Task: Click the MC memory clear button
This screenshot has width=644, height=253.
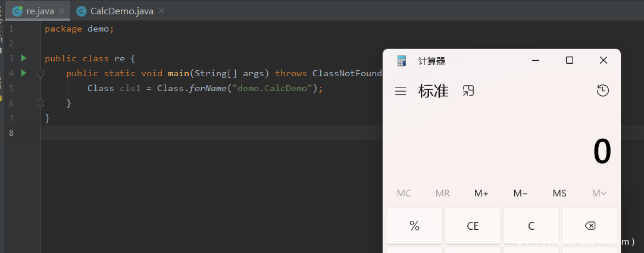Action: 404,193
